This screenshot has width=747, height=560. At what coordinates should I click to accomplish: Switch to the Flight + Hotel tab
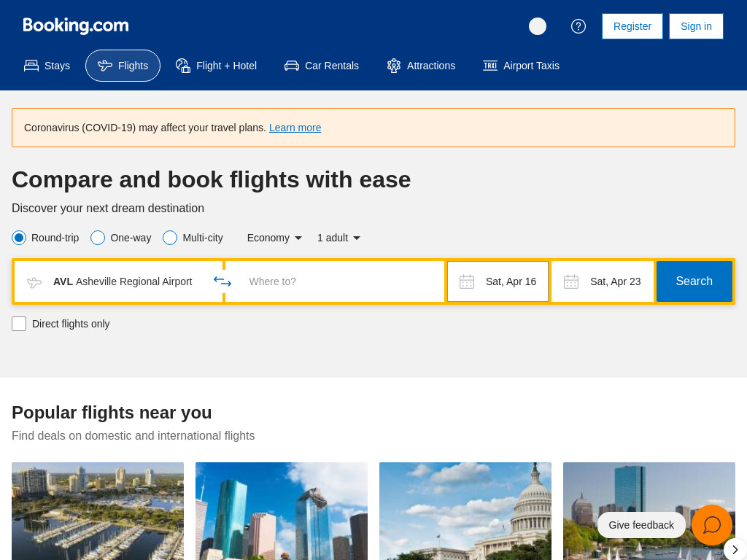point(216,66)
